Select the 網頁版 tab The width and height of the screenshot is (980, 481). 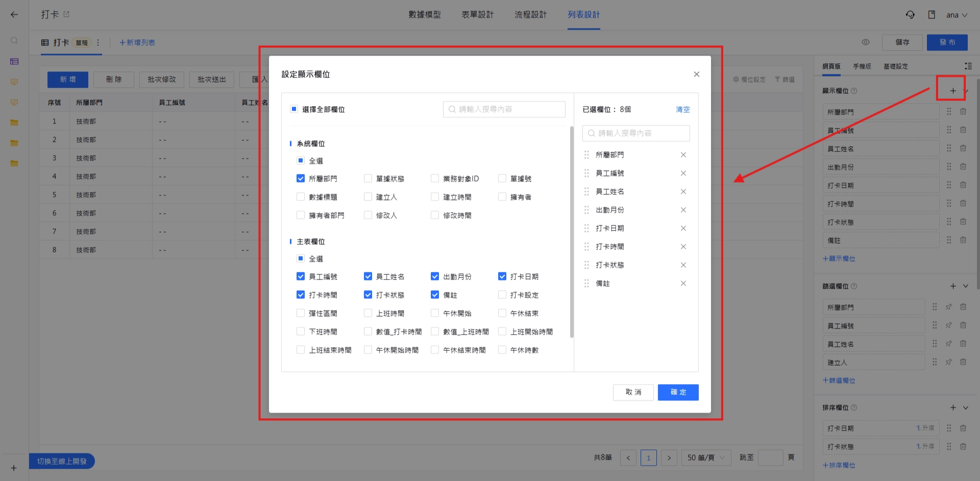tap(831, 66)
